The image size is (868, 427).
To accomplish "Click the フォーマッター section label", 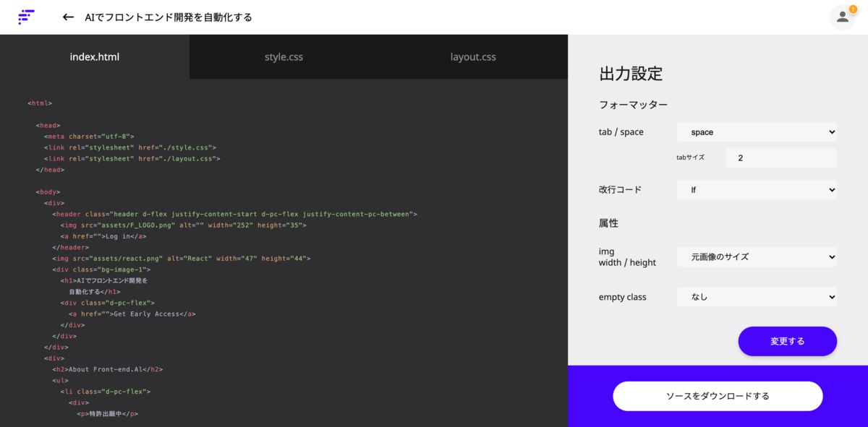I will tap(633, 105).
